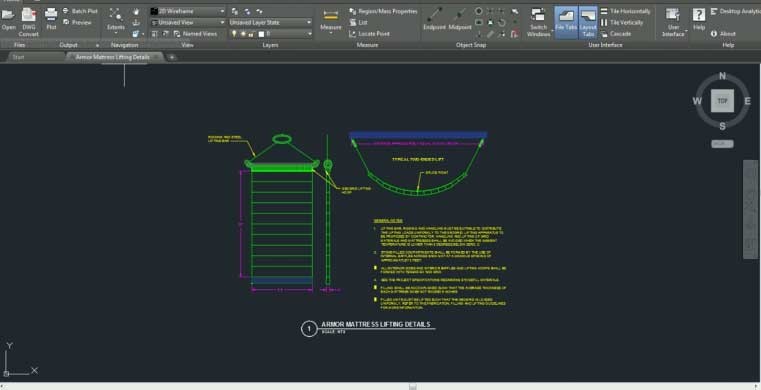This screenshot has width=761, height=390.
Task: Tile windows horizontally
Action: (x=625, y=11)
